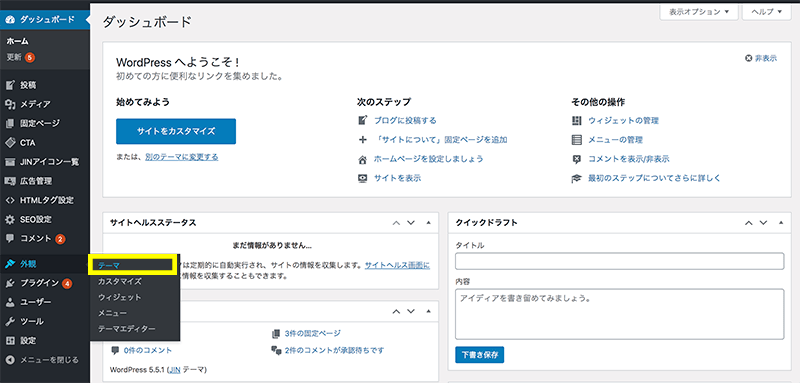Move クイックドラフト panel up

pos(748,223)
